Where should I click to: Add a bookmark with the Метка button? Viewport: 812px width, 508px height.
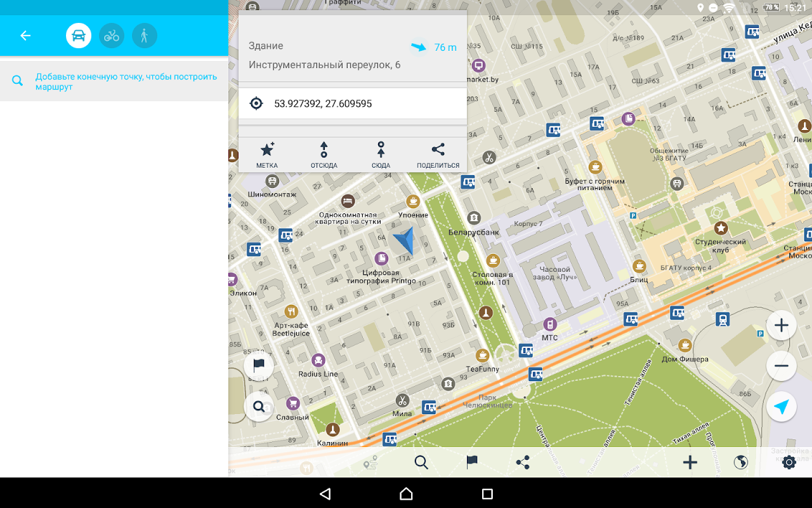click(267, 155)
